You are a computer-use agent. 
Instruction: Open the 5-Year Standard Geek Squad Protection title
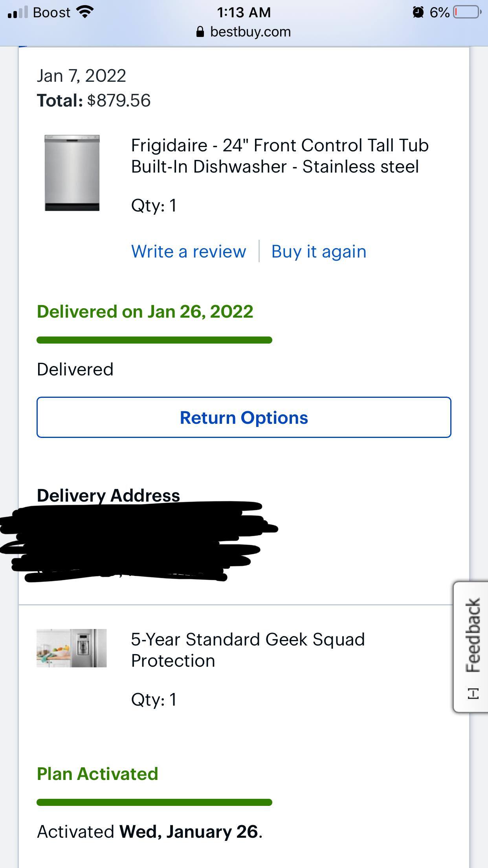pos(248,650)
